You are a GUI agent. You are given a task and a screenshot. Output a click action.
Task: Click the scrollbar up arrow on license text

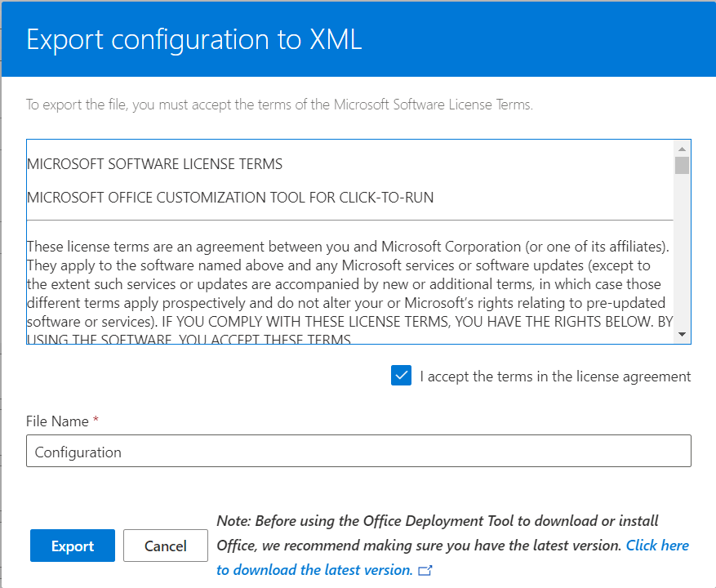click(681, 148)
